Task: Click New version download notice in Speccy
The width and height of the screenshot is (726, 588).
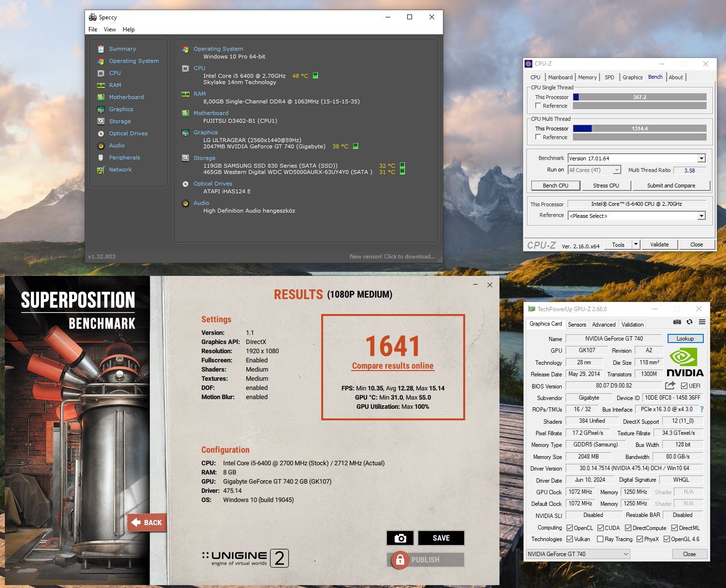Action: click(x=392, y=257)
